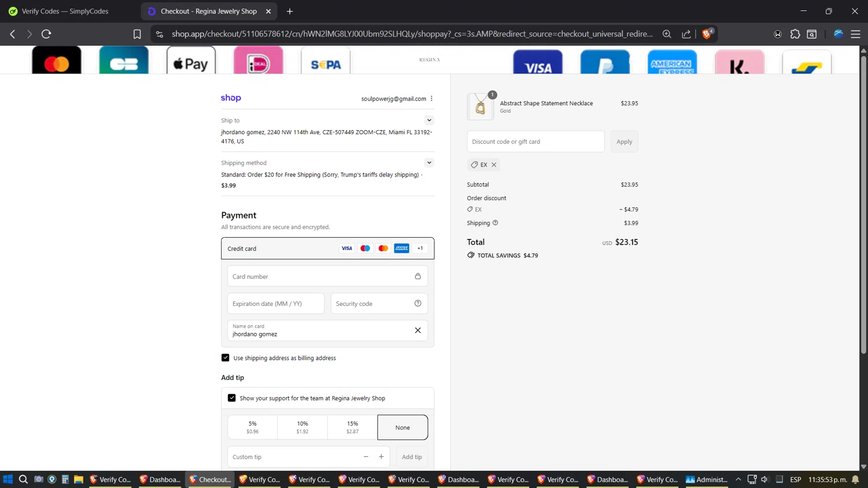Show hidden system tray icons chevron

click(x=738, y=479)
